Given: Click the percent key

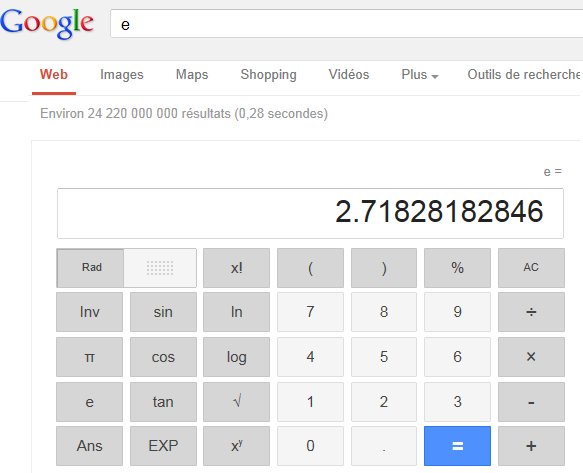Looking at the screenshot, I should click(457, 268).
